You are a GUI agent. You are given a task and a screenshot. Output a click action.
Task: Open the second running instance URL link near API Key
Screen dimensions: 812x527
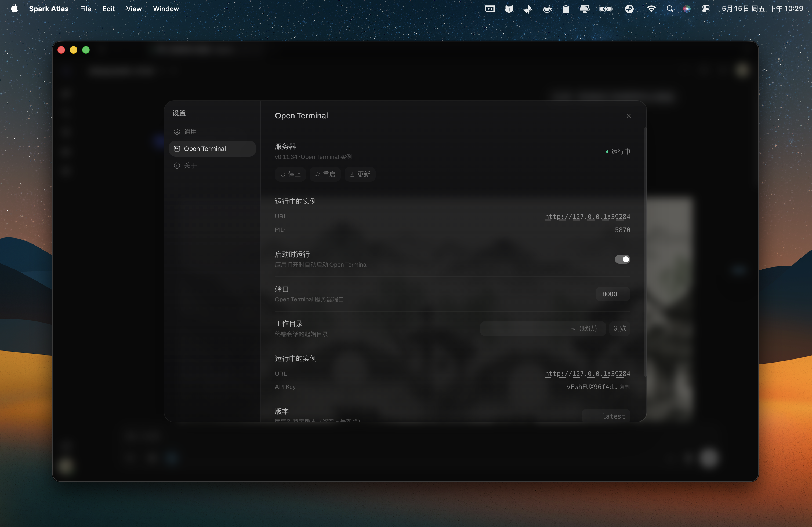pyautogui.click(x=588, y=374)
